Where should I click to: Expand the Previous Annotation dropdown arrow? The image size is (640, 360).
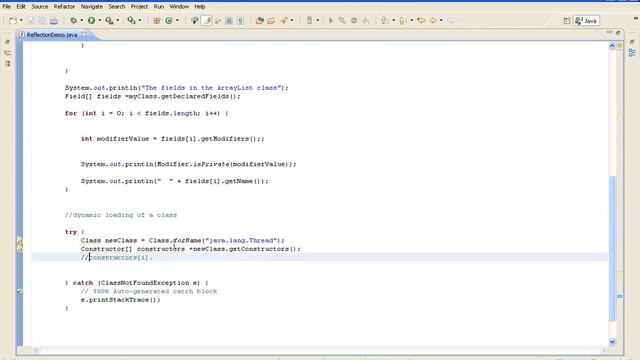412,20
